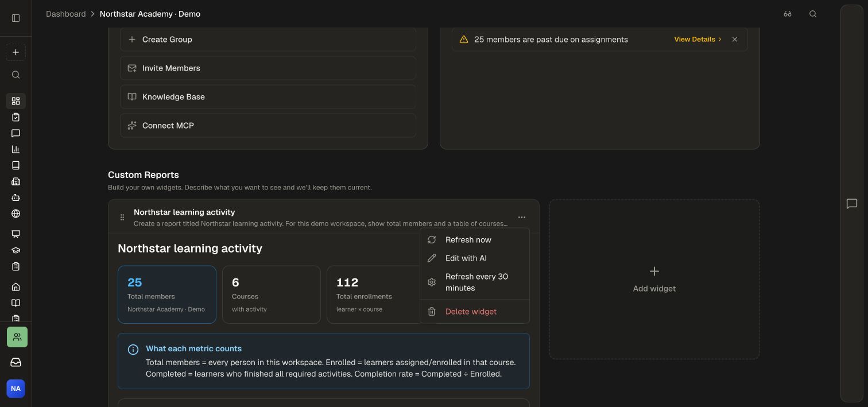Open search from the left sidebar
The image size is (868, 407).
(15, 75)
